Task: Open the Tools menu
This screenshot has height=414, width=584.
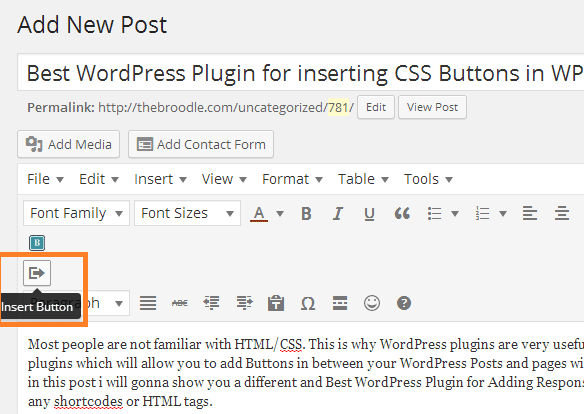Action: tap(428, 179)
